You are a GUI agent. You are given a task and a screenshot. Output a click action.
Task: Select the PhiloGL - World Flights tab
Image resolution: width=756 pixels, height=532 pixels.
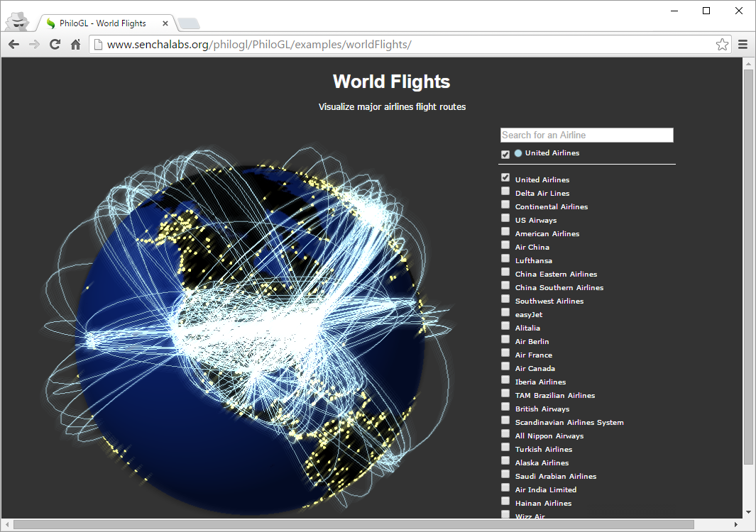click(106, 23)
